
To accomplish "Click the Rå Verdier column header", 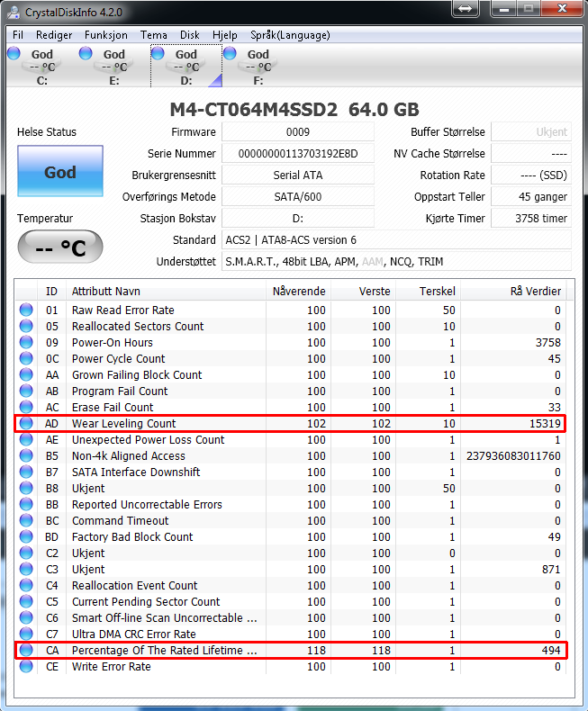I will coord(513,291).
